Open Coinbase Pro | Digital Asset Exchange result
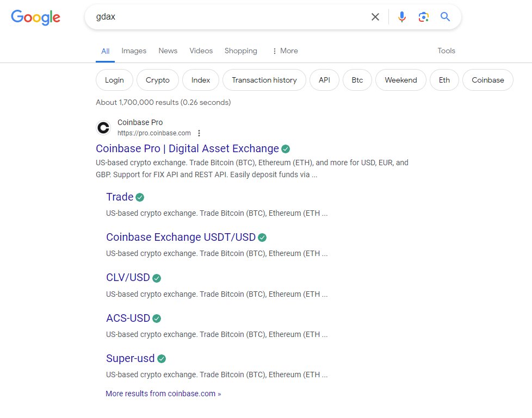The height and width of the screenshot is (418, 532). click(x=187, y=148)
